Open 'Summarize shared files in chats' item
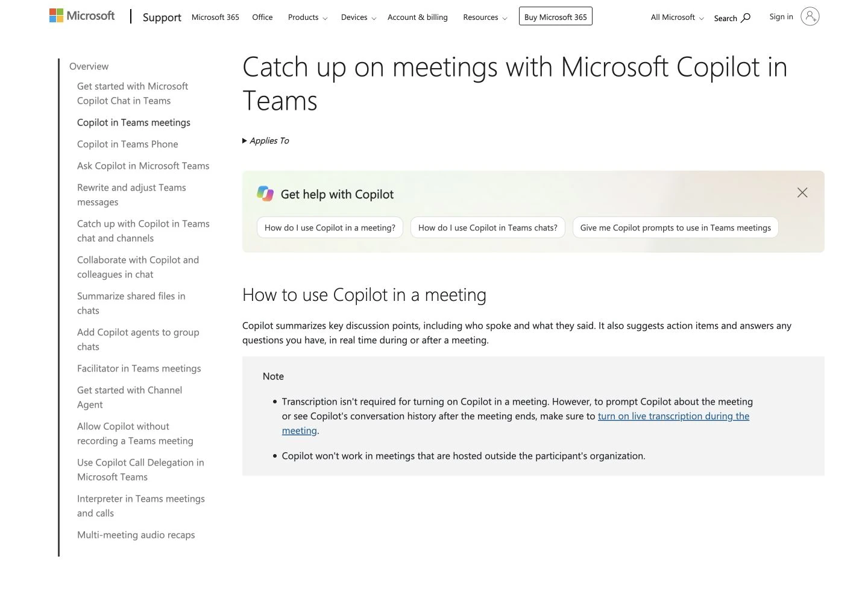The width and height of the screenshot is (868, 603). 131,303
